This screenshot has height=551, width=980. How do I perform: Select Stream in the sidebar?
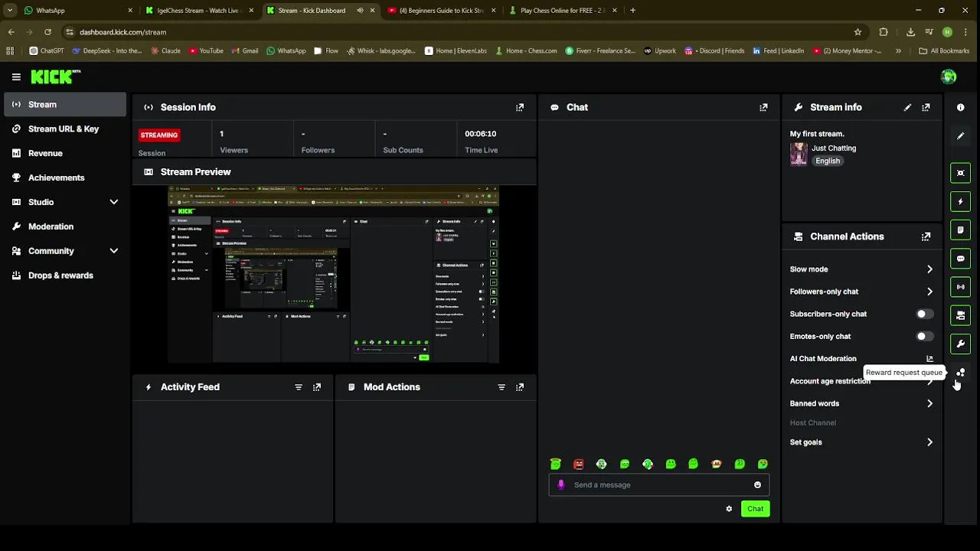click(x=65, y=104)
